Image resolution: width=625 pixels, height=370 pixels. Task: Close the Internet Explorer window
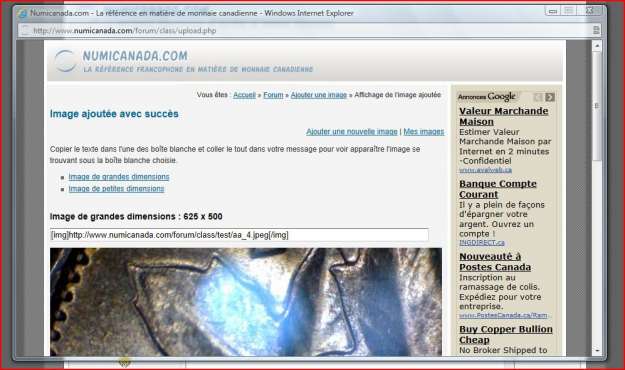click(x=590, y=11)
